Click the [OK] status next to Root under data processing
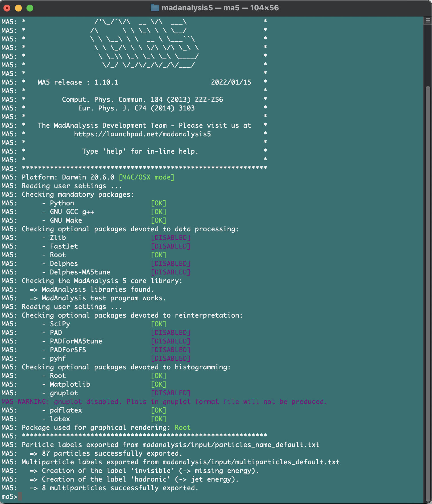The width and height of the screenshot is (432, 504). (x=158, y=255)
